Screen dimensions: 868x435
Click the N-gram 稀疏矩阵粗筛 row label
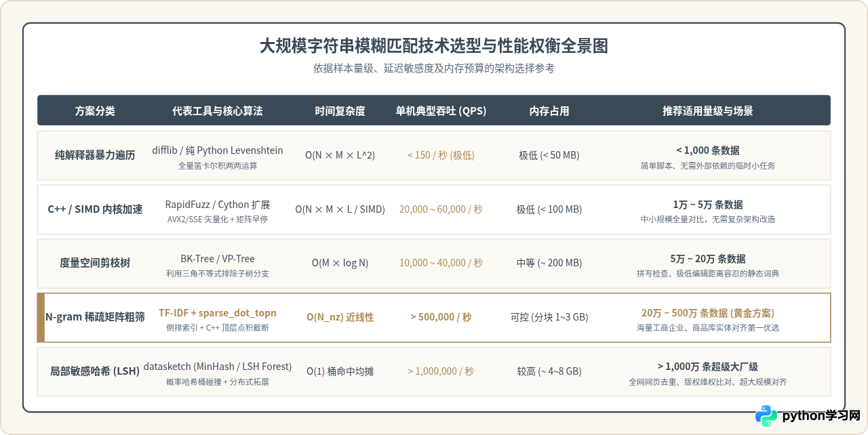click(95, 317)
